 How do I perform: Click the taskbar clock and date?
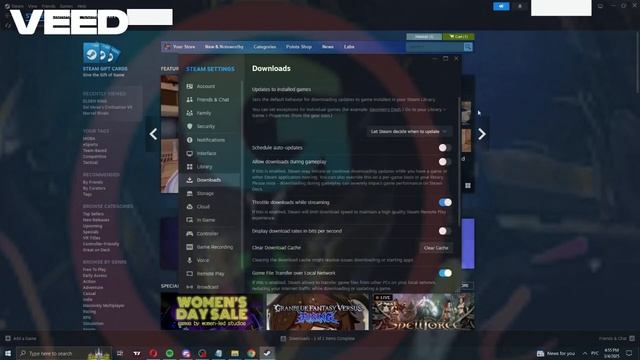[611, 353]
